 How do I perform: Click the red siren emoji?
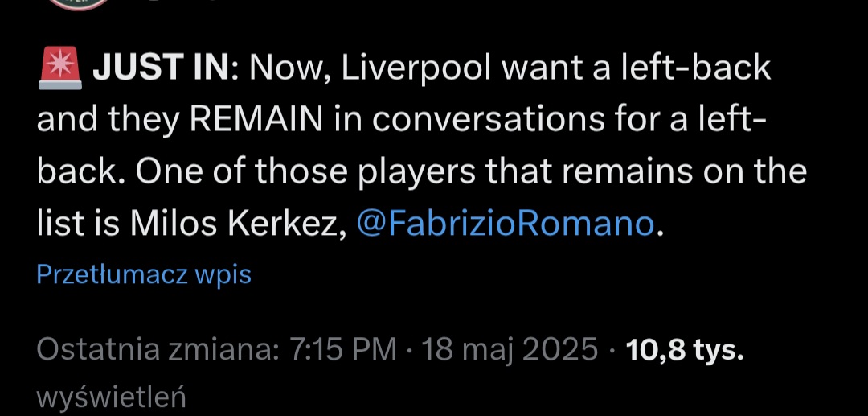(x=59, y=68)
